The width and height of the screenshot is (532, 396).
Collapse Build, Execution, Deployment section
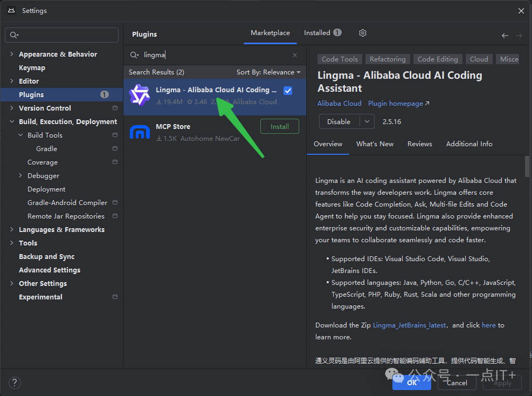coord(12,121)
